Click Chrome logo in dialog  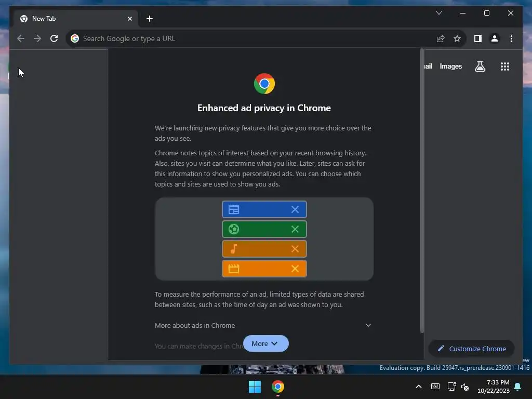(264, 84)
